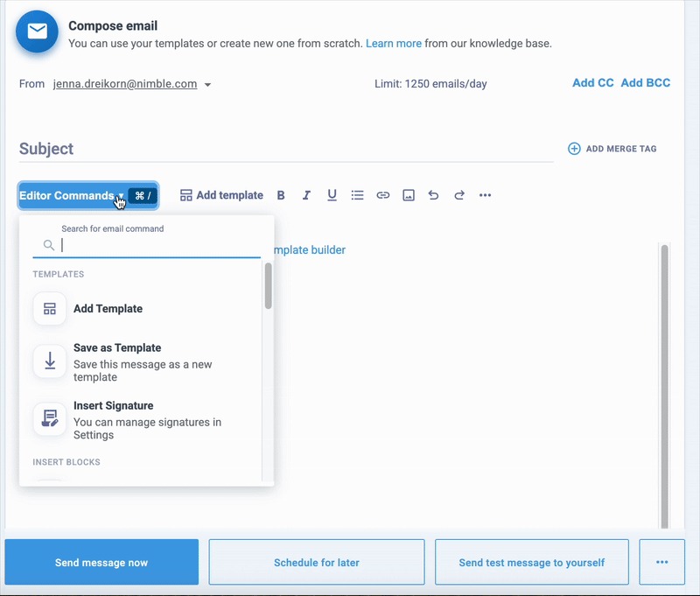Click the command list scrollbar
The width and height of the screenshot is (700, 596).
tap(268, 287)
